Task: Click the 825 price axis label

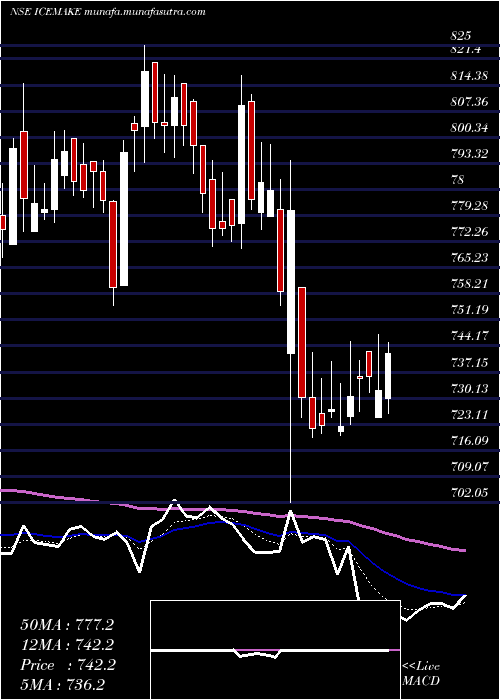Action: point(461,36)
